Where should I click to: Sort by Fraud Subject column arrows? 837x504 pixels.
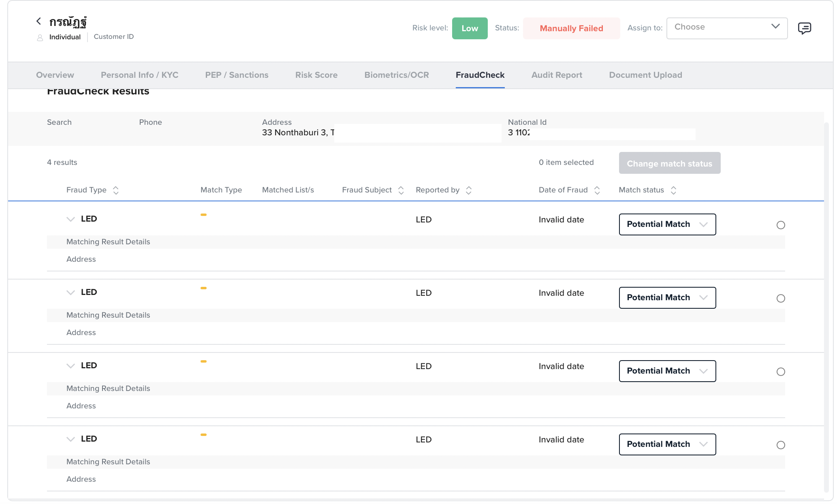click(x=401, y=190)
